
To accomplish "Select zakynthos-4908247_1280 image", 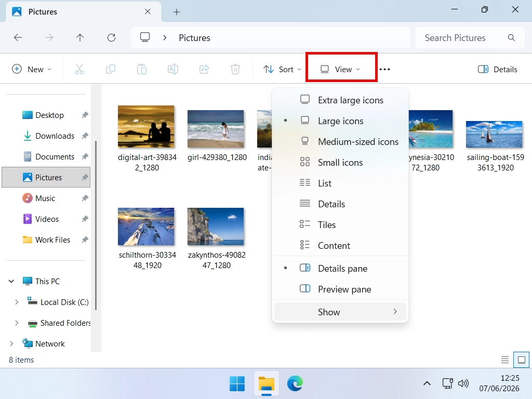I will coord(216,227).
